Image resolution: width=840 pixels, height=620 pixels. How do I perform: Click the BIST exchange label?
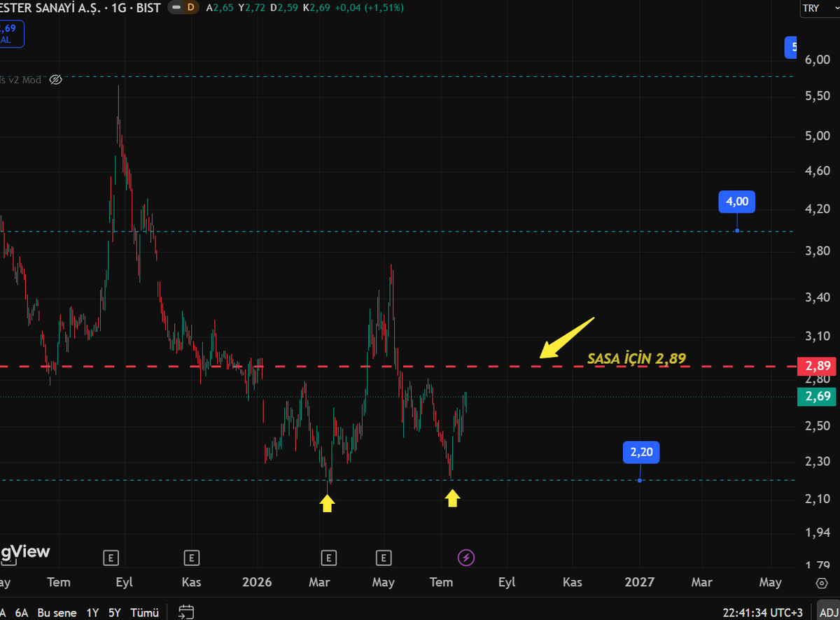point(149,8)
